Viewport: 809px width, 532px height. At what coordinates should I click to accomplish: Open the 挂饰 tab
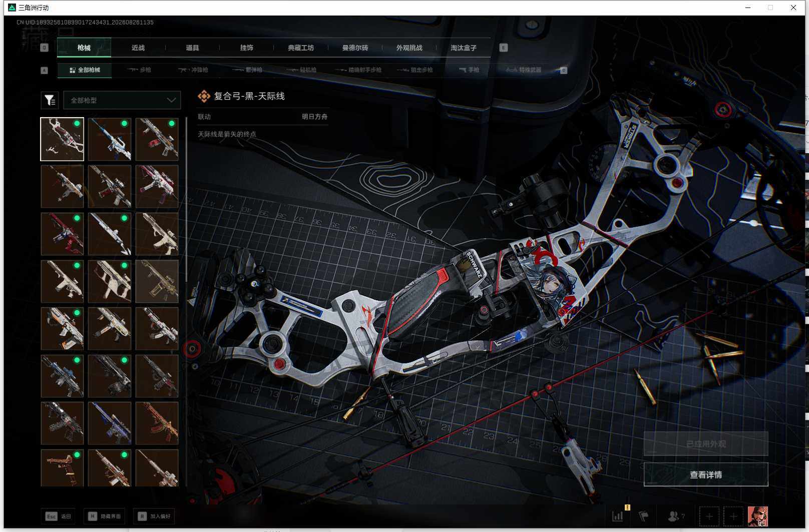(x=246, y=48)
